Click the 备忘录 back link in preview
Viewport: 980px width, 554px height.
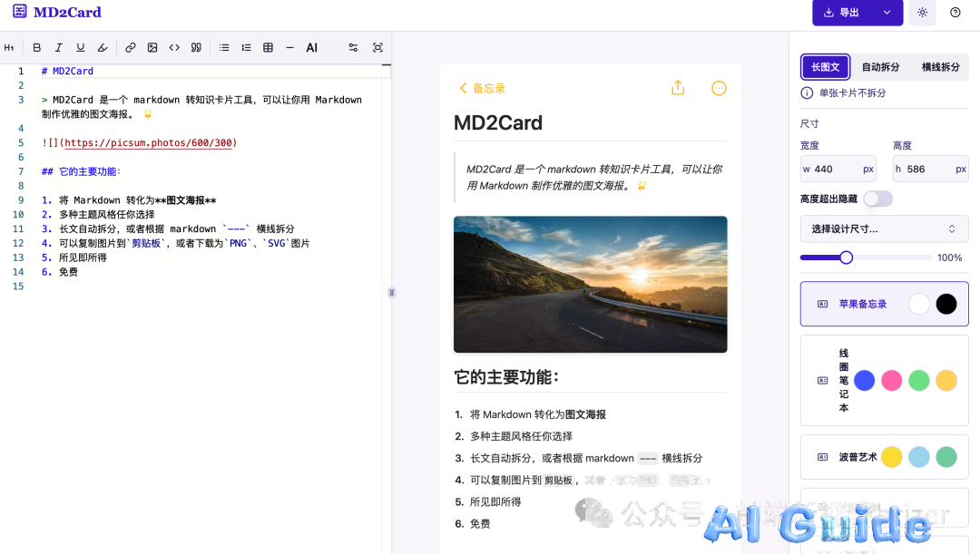click(482, 88)
